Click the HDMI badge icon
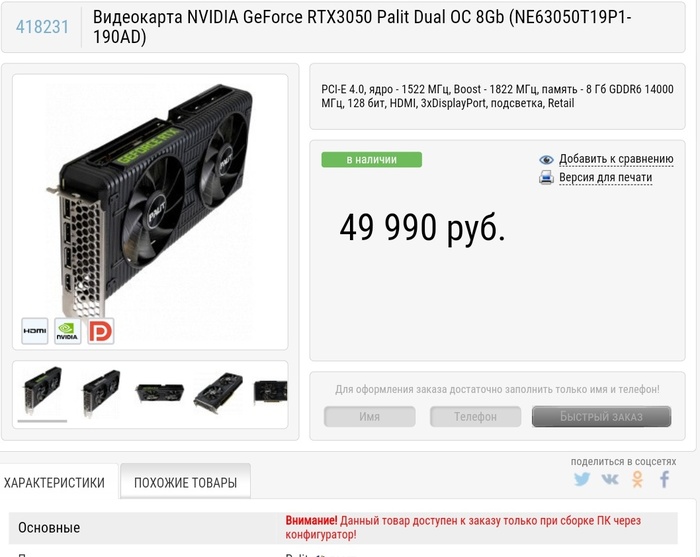This screenshot has height=557, width=700. pyautogui.click(x=35, y=331)
